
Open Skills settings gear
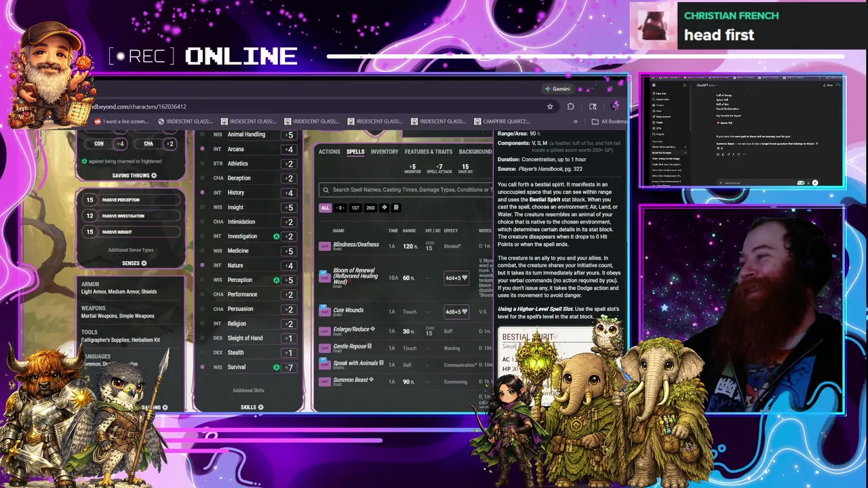[x=260, y=407]
